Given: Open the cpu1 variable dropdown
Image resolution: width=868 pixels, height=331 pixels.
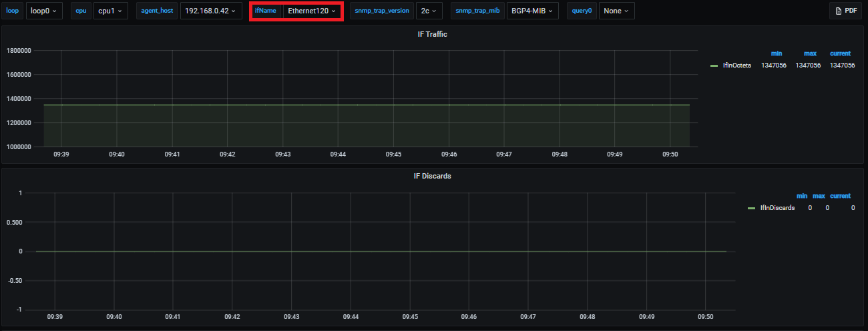Looking at the screenshot, I should click(111, 11).
